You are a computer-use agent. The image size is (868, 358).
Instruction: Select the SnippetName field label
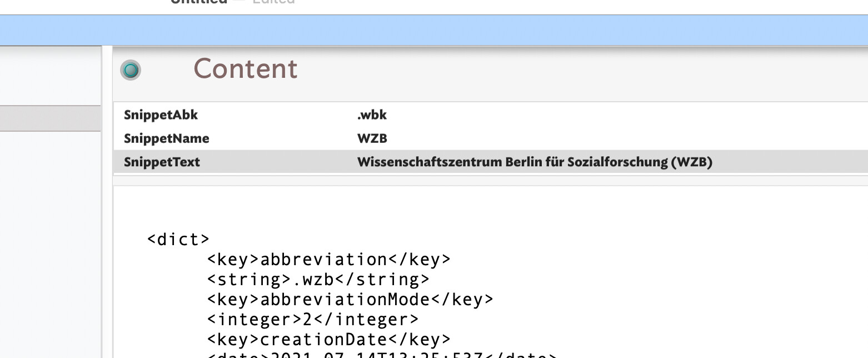[166, 138]
